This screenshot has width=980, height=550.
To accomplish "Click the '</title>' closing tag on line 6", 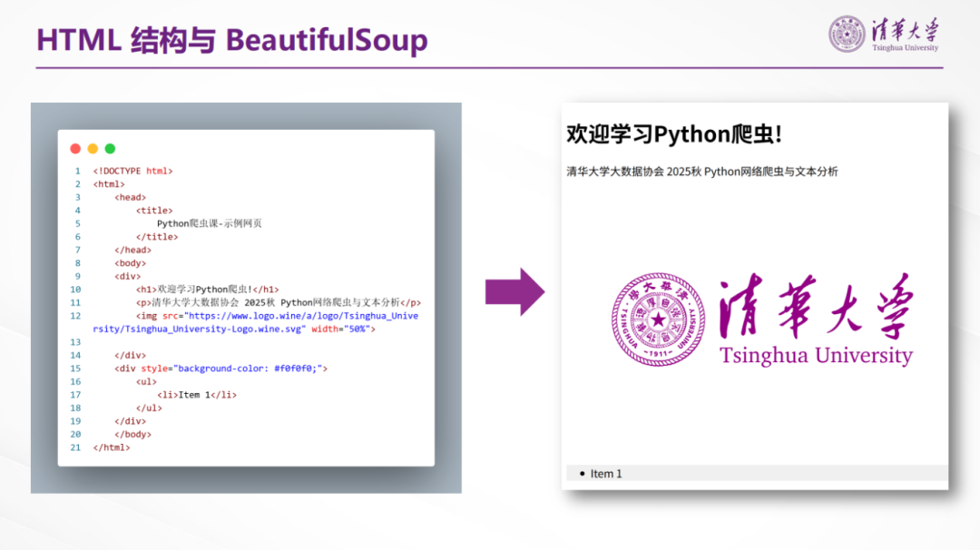I will coord(157,237).
